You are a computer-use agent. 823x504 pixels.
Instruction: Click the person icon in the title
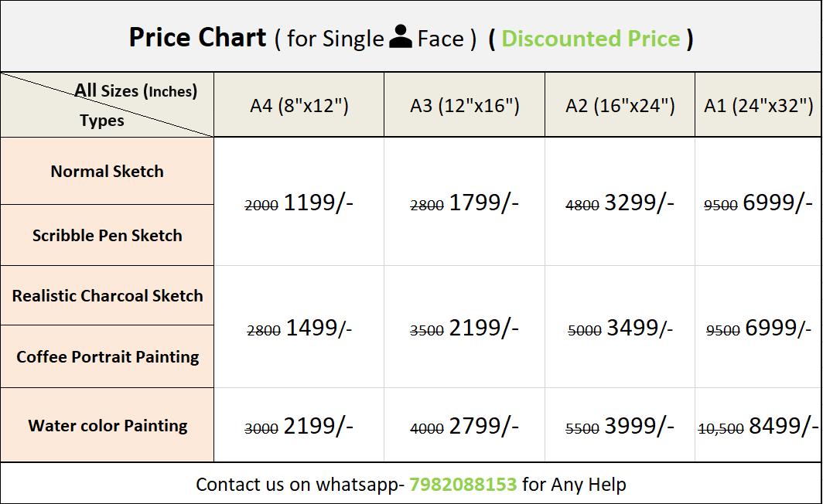(x=401, y=37)
